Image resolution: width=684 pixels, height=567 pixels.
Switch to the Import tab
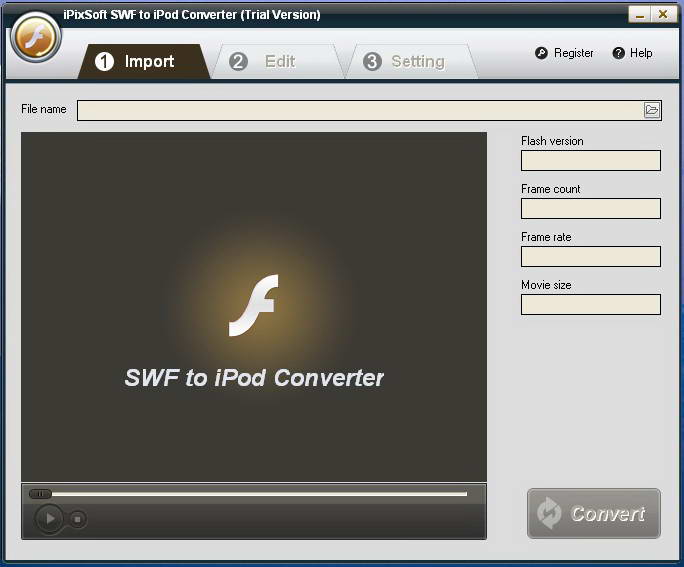(144, 61)
